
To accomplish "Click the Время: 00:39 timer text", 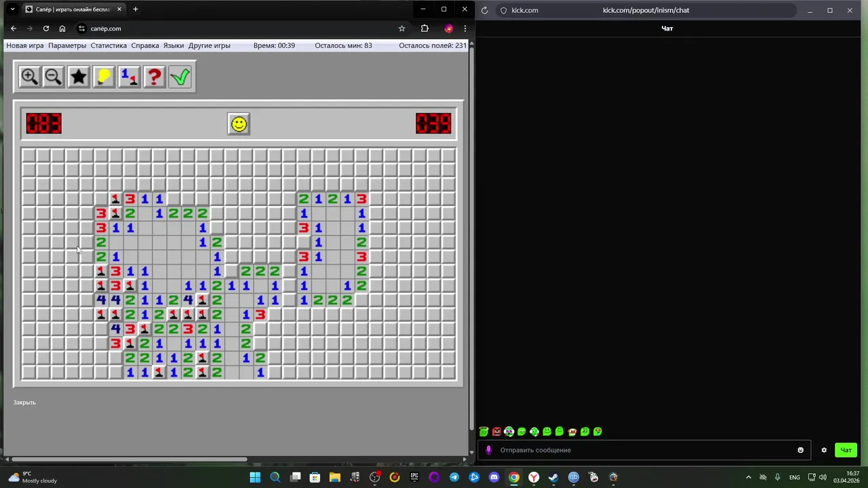I will pyautogui.click(x=274, y=45).
